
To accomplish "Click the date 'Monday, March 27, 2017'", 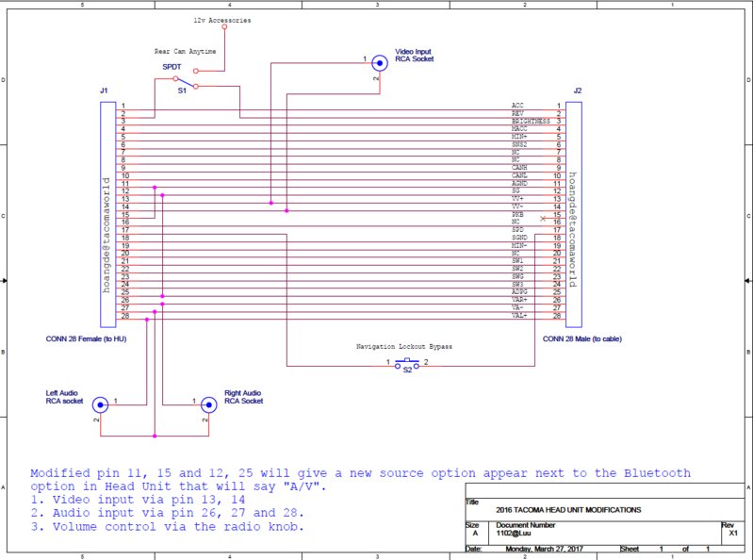I will 544,549.
